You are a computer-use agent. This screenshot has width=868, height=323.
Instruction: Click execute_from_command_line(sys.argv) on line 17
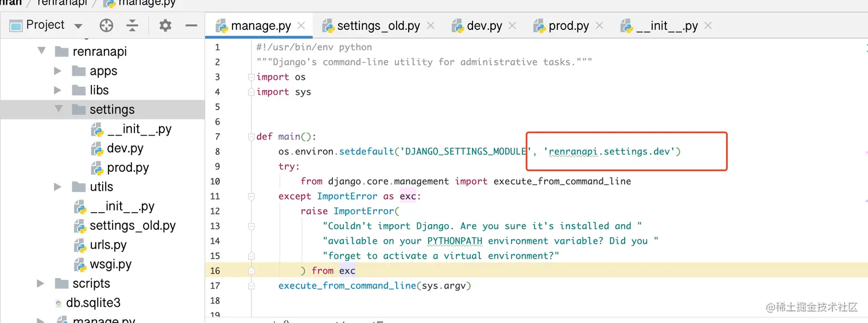click(x=375, y=286)
